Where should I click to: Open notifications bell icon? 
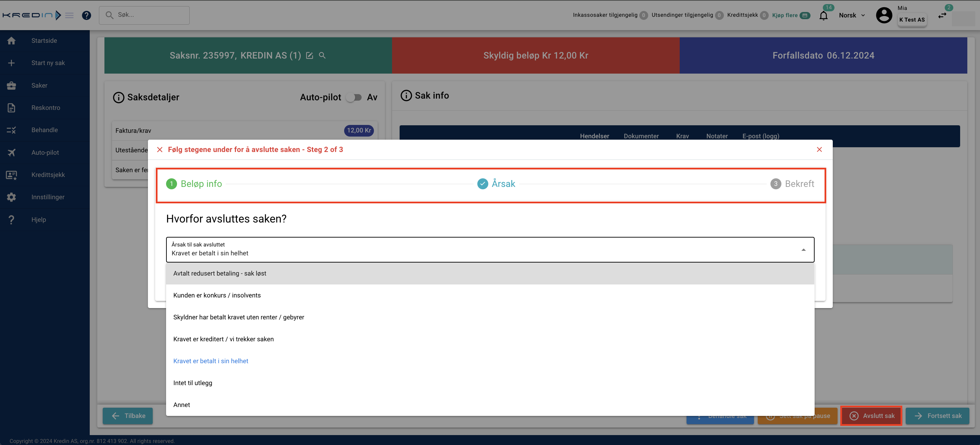pyautogui.click(x=823, y=16)
